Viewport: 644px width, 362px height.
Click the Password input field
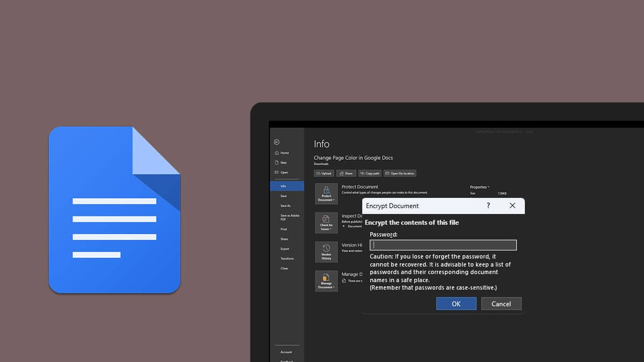click(x=443, y=245)
